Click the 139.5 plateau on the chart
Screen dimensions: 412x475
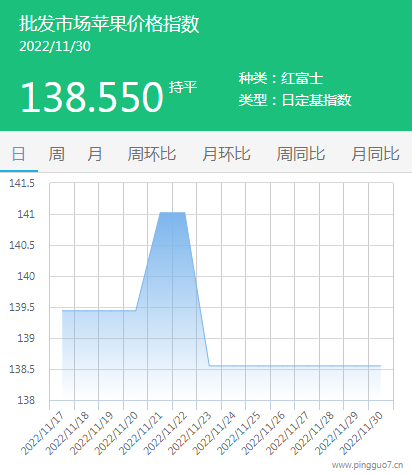[99, 310]
